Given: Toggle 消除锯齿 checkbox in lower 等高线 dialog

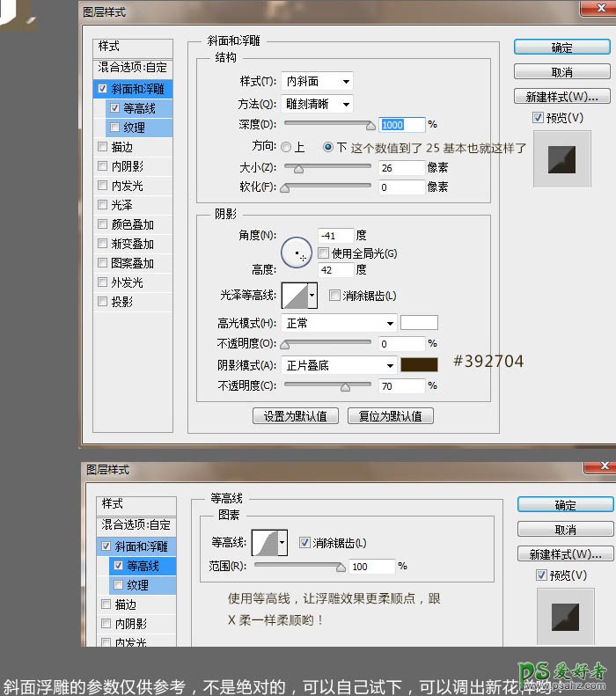Looking at the screenshot, I should [304, 542].
